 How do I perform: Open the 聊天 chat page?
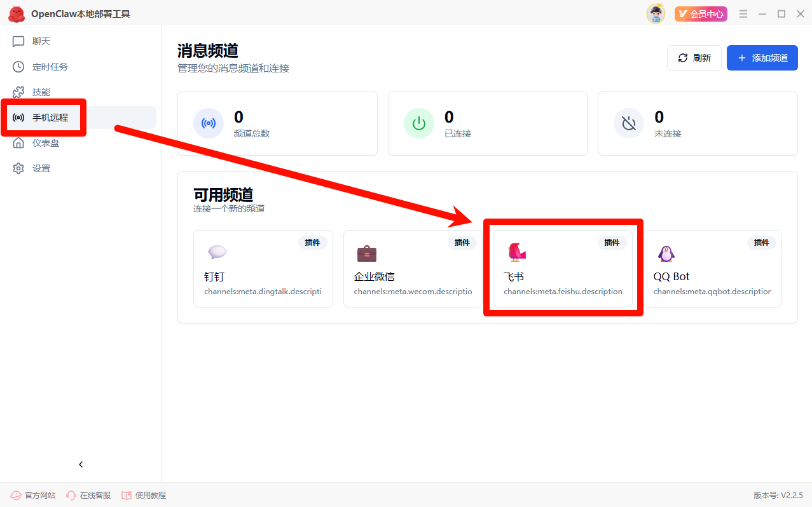click(x=41, y=41)
